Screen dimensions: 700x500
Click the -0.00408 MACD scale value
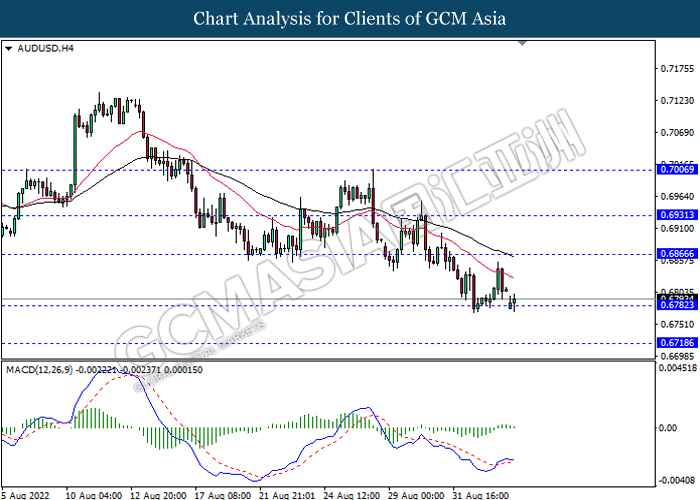click(x=677, y=480)
